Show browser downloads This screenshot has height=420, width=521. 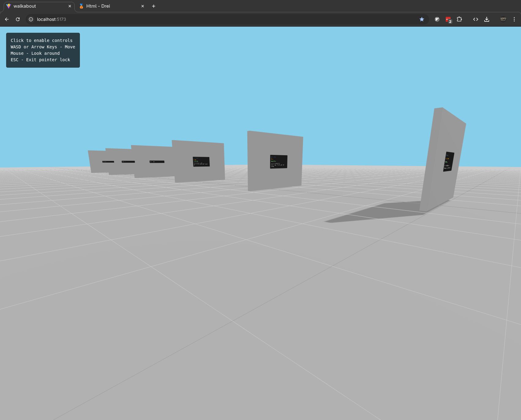pyautogui.click(x=487, y=19)
